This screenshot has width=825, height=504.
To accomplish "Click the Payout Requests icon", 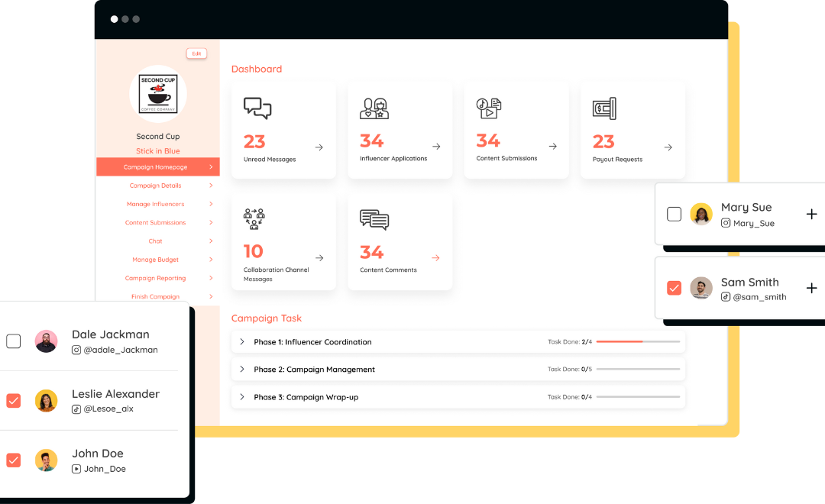I will tap(604, 108).
